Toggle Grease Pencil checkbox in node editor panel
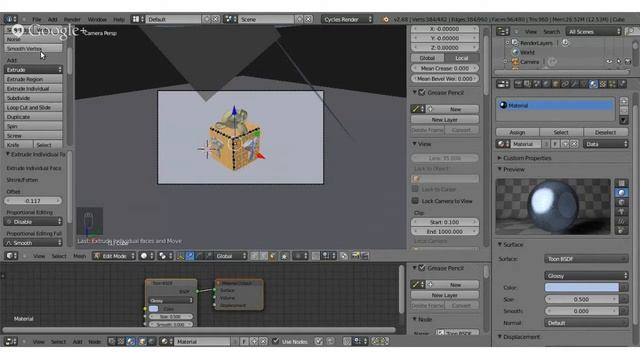 click(x=422, y=268)
